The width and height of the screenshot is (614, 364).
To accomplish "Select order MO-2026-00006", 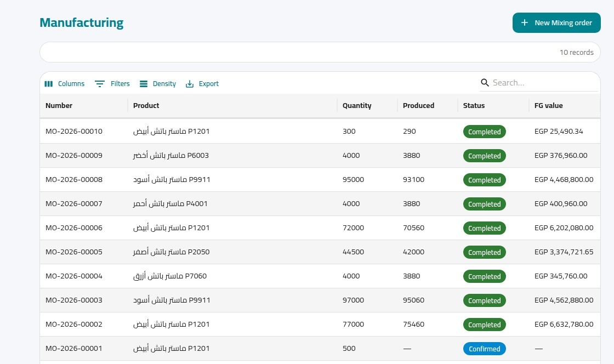I will [x=74, y=228].
